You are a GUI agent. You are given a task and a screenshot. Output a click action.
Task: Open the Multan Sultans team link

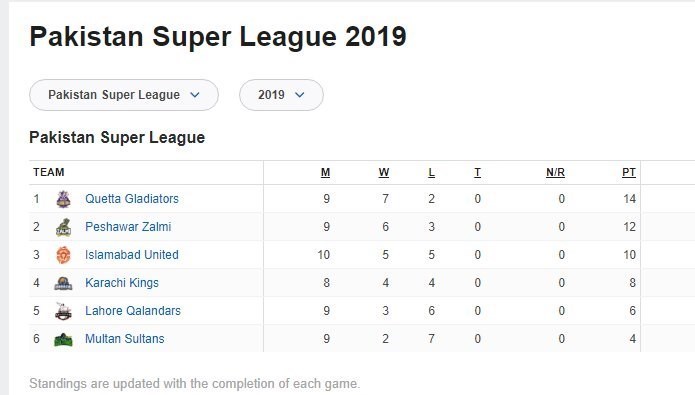[125, 338]
